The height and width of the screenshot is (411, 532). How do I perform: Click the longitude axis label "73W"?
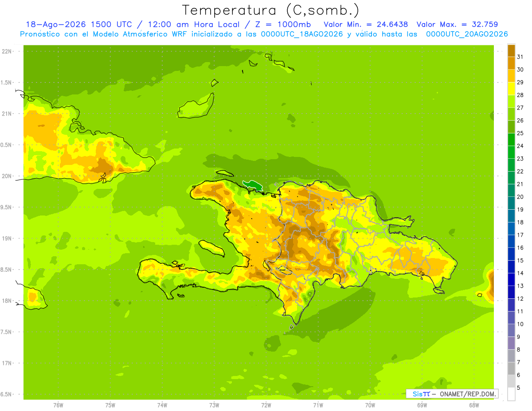(214, 405)
